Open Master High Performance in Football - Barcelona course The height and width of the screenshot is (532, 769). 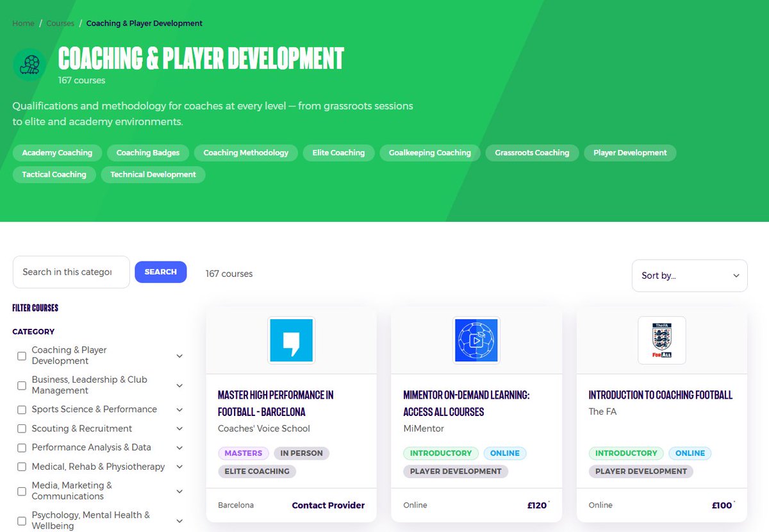(x=276, y=403)
